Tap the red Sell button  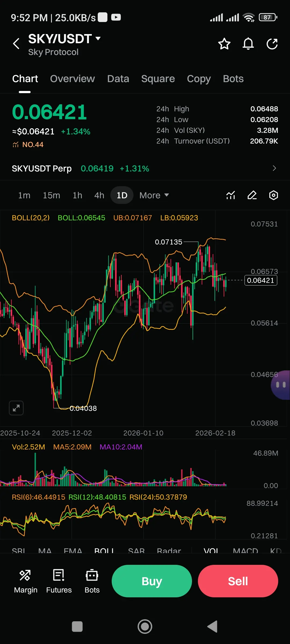[x=238, y=581]
